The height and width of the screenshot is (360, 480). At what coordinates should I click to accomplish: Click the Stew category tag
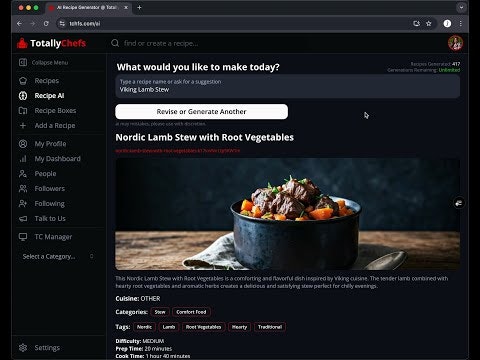[160, 312]
